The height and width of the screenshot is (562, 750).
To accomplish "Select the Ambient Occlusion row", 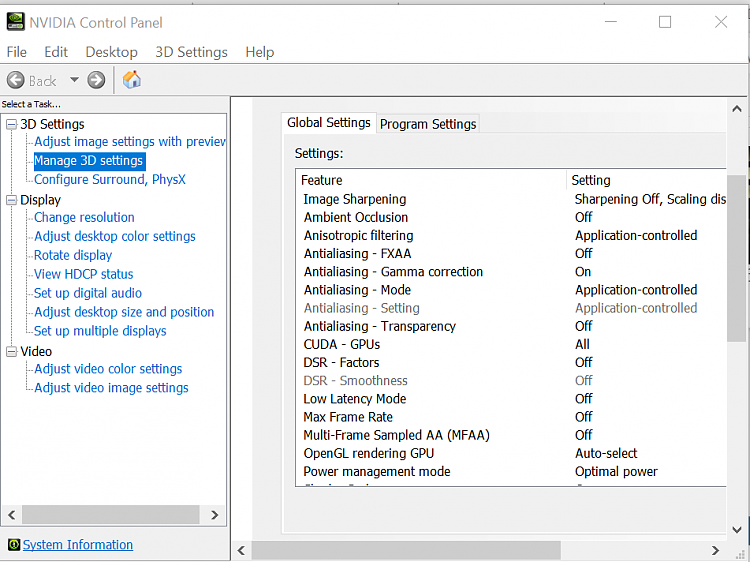I will (511, 217).
